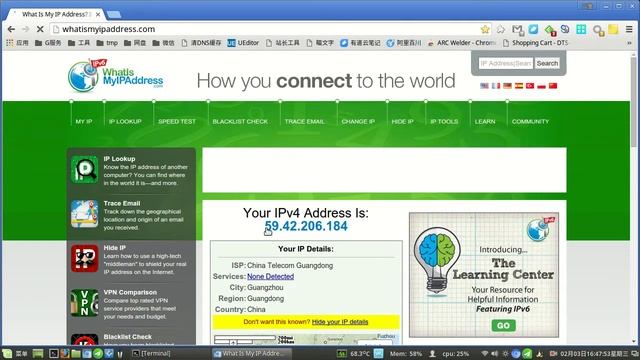Image resolution: width=640 pixels, height=360 pixels.
Task: Select the Spanish flag language icon
Action: [519, 86]
